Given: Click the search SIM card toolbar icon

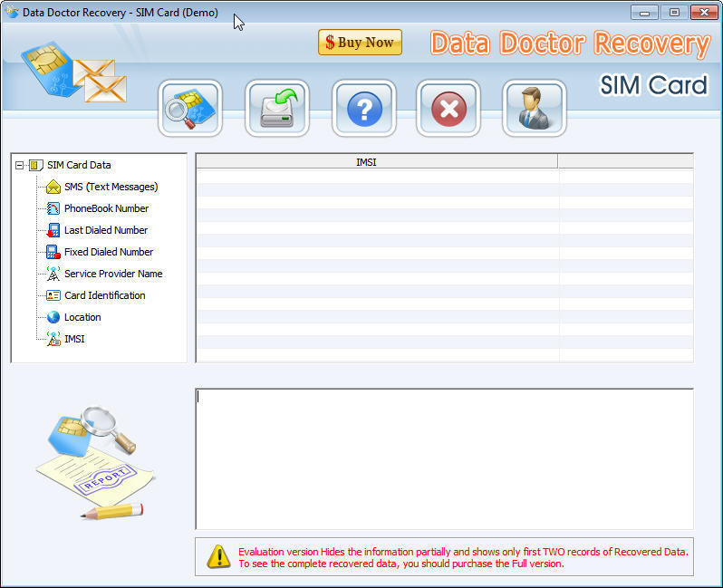Looking at the screenshot, I should pos(190,109).
